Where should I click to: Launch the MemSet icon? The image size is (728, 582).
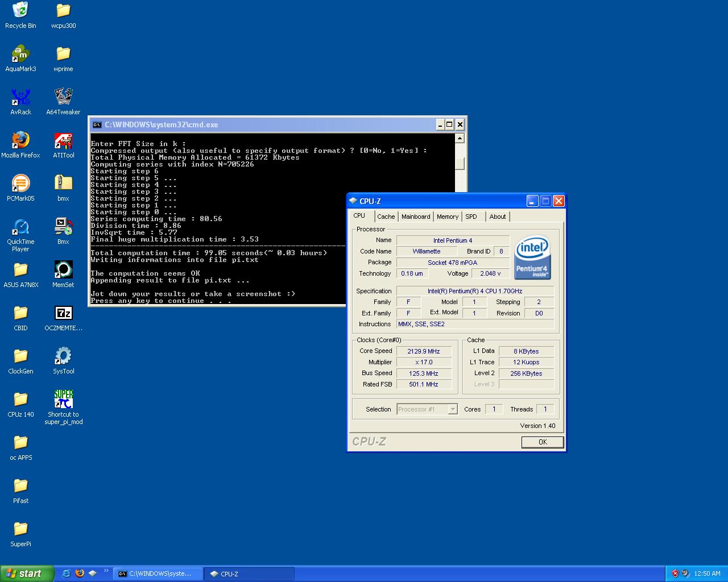pos(63,275)
